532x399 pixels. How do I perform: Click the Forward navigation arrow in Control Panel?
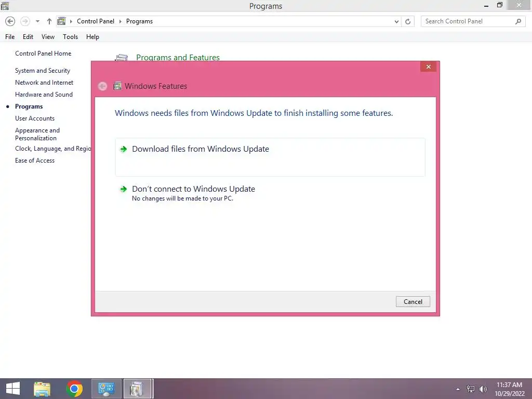tap(25, 21)
